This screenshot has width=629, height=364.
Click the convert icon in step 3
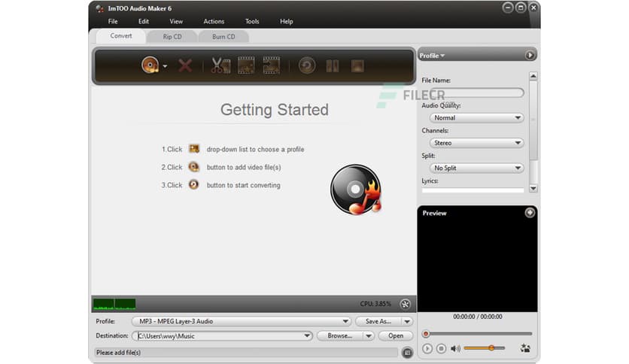194,184
